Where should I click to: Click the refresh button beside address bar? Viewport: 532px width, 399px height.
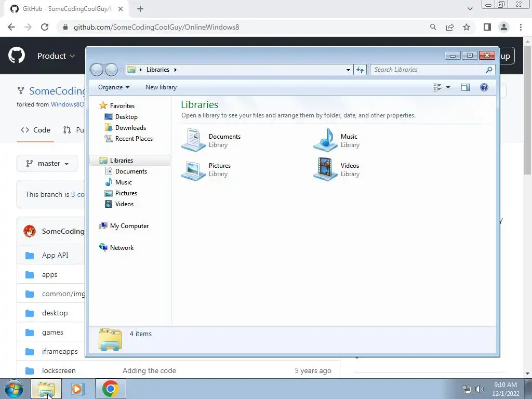[360, 70]
